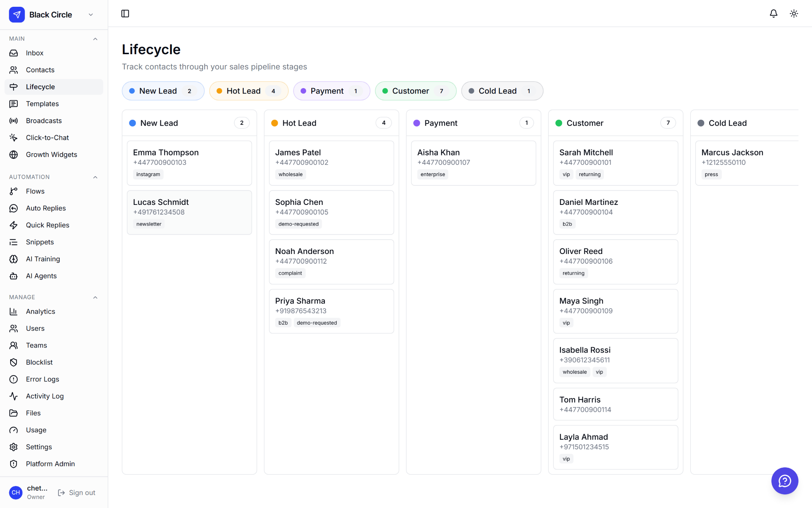
Task: Click the Platform Admin shield icon
Action: 14,464
